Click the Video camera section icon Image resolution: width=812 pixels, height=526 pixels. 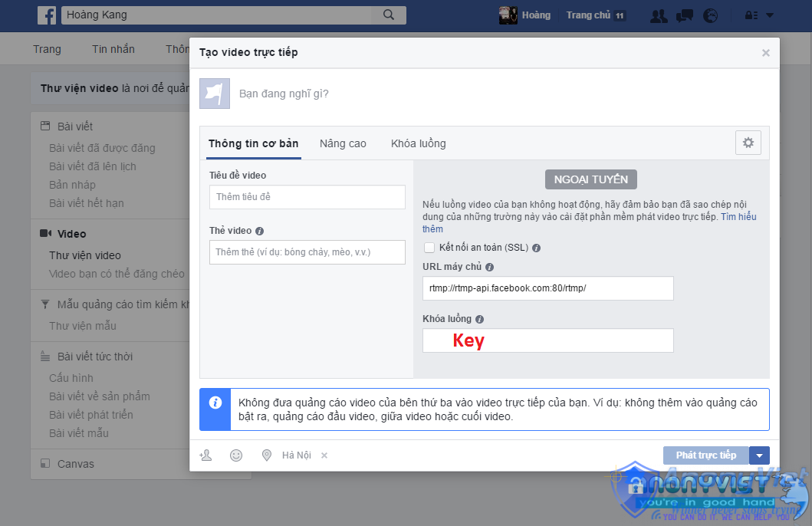[45, 234]
